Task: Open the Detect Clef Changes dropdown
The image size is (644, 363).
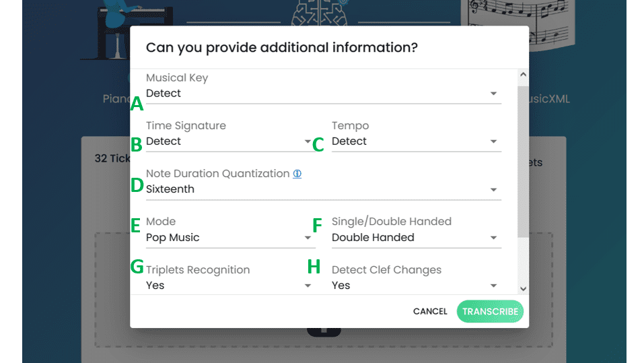Action: click(x=416, y=286)
